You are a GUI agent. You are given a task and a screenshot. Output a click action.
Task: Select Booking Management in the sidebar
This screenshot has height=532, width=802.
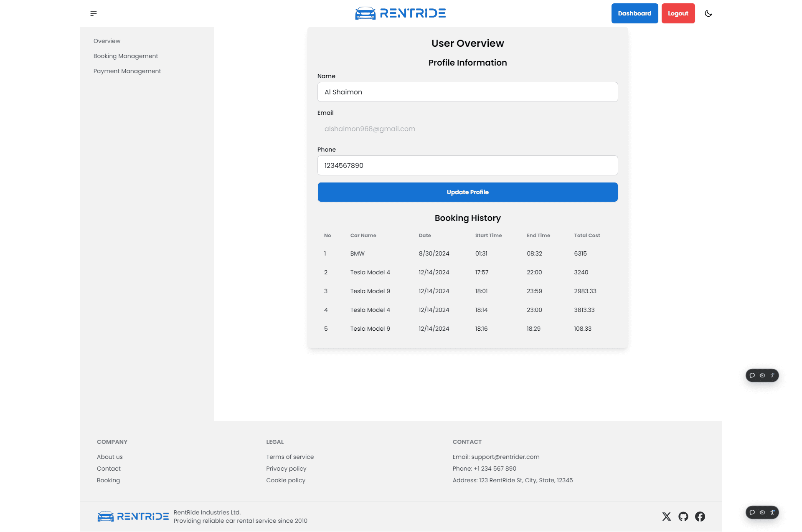coord(125,56)
